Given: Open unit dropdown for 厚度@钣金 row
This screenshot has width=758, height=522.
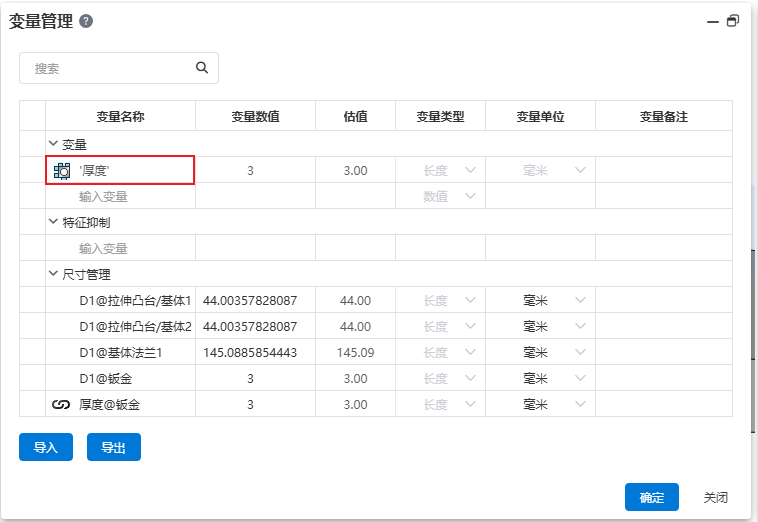Looking at the screenshot, I should 579,405.
